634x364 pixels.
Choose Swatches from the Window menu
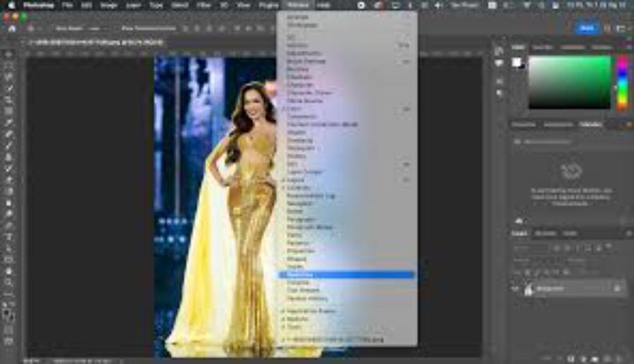pos(299,274)
